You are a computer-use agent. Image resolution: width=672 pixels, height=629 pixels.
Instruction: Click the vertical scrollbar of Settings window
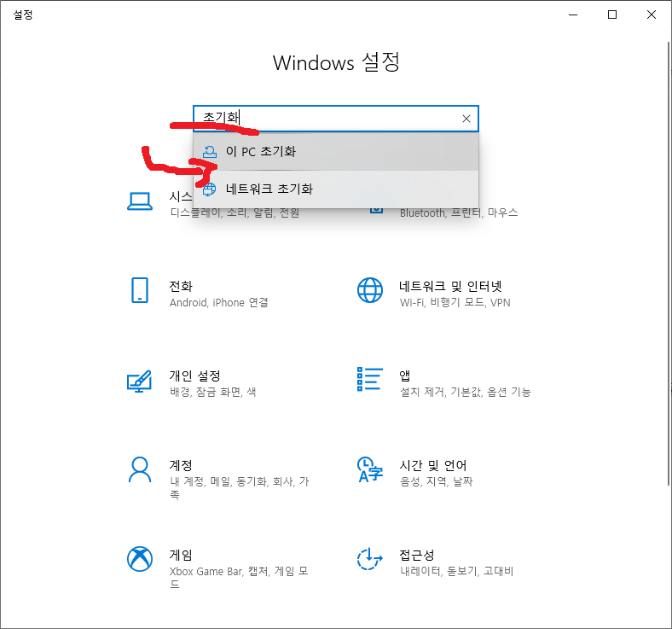pyautogui.click(x=669, y=263)
